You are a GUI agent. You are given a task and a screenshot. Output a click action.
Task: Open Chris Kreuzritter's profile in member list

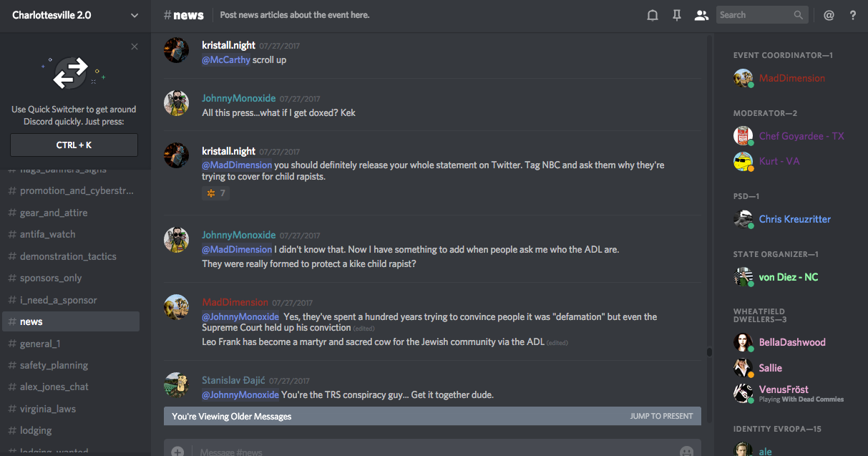794,219
